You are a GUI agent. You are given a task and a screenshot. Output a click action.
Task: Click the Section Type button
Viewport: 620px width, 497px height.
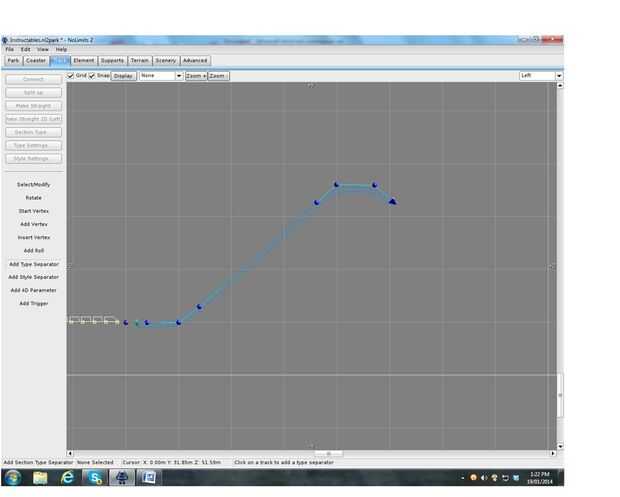(x=34, y=132)
